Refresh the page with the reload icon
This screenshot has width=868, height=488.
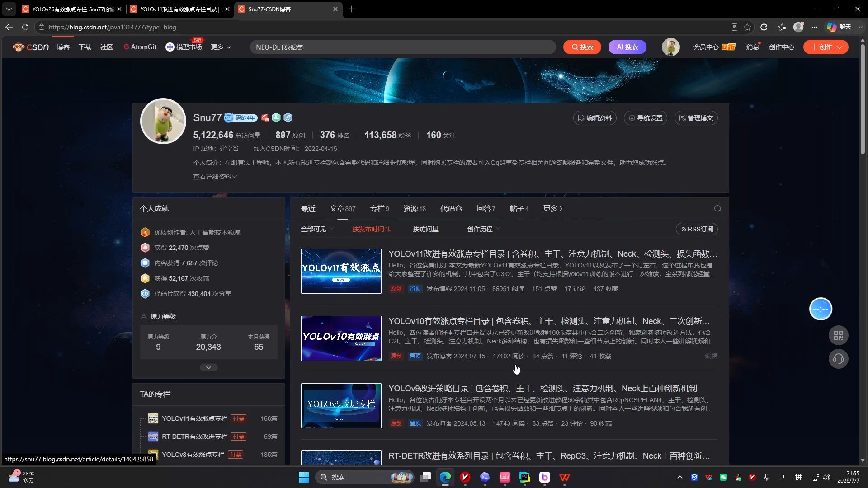pos(25,27)
